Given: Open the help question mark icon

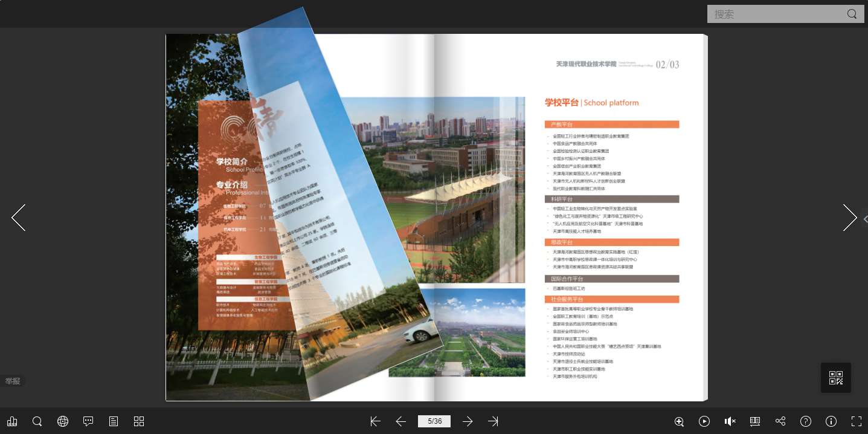Looking at the screenshot, I should point(806,421).
